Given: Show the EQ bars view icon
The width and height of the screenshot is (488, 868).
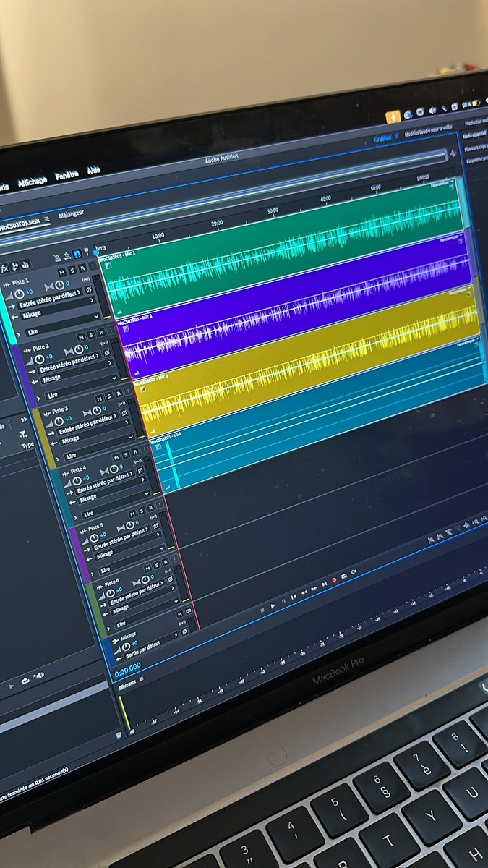Looking at the screenshot, I should [26, 265].
